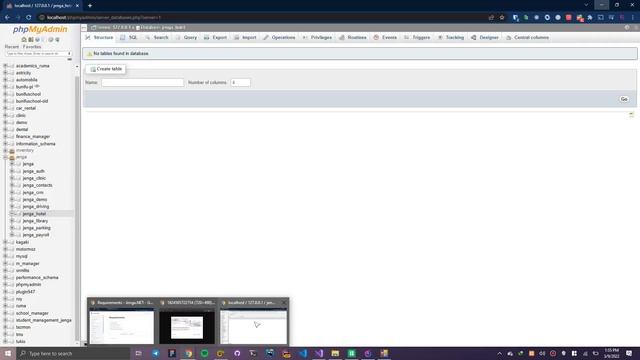The width and height of the screenshot is (640, 360).
Task: Open the Designer tab
Action: tap(485, 38)
